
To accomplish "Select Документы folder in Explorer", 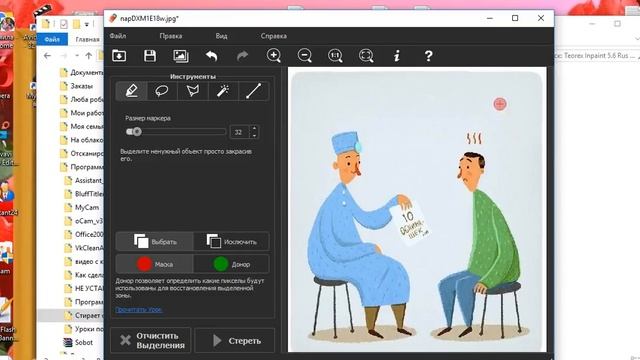I will click(82, 73).
